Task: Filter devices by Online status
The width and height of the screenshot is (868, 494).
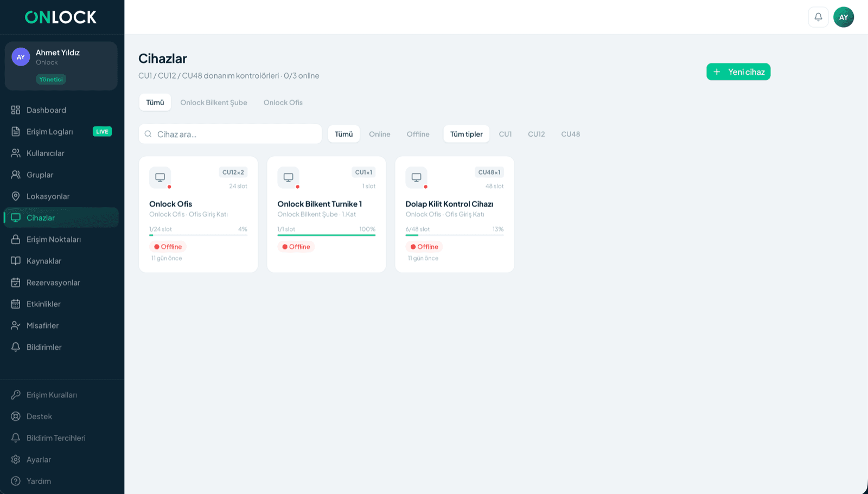Action: click(x=380, y=134)
